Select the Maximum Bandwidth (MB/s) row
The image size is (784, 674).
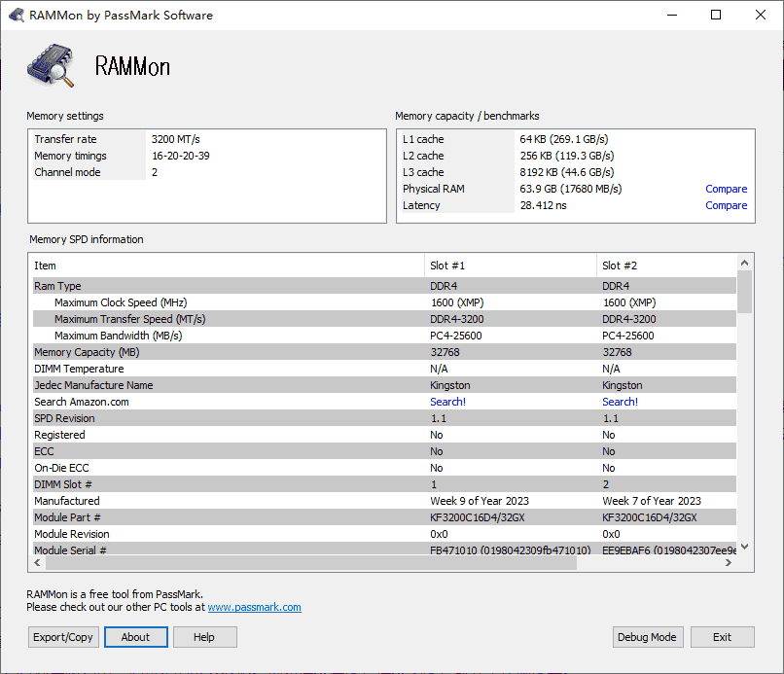(384, 336)
